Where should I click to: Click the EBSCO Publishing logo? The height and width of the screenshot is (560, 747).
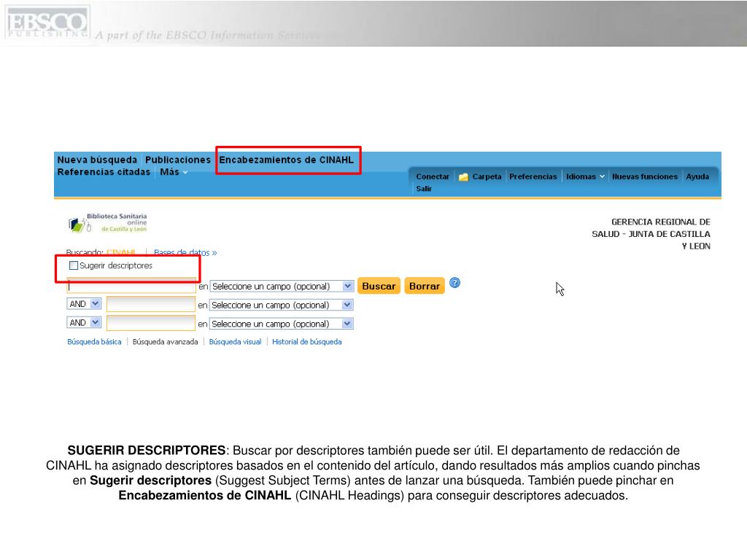47,23
